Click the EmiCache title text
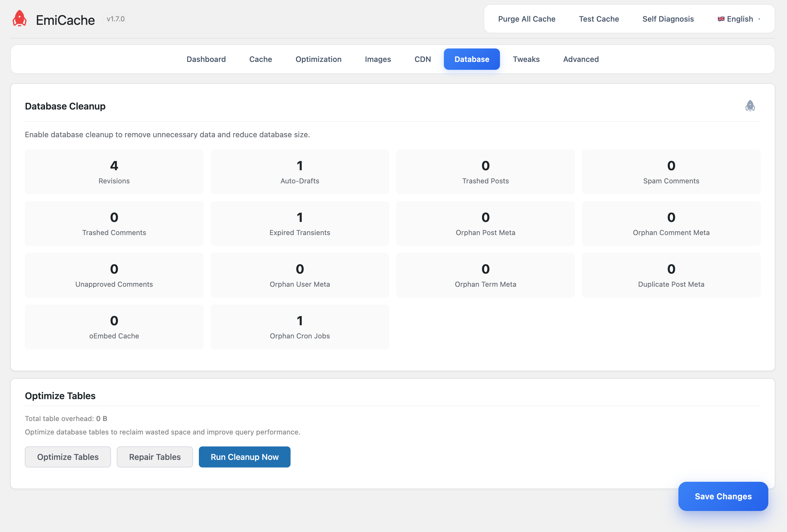The width and height of the screenshot is (787, 532). point(65,20)
